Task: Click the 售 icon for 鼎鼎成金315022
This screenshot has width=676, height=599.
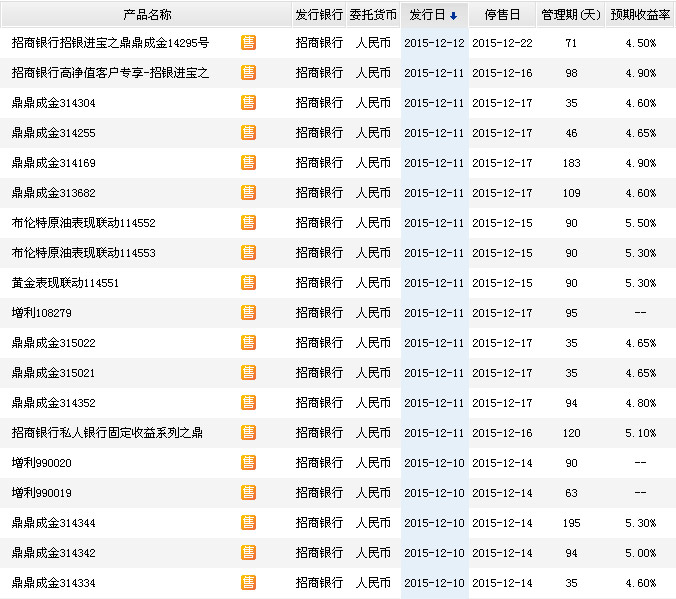Action: [248, 343]
